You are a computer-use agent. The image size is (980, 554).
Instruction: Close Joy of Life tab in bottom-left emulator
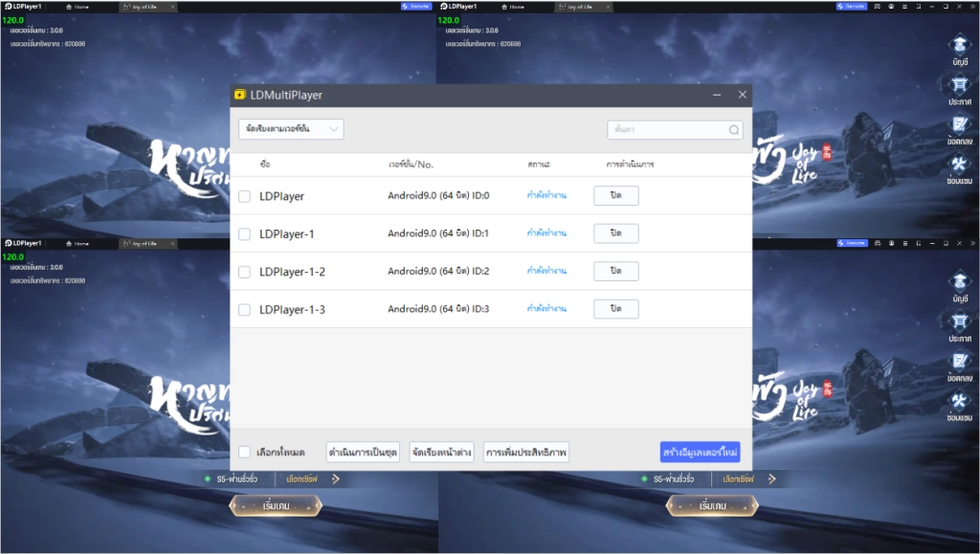coord(172,244)
